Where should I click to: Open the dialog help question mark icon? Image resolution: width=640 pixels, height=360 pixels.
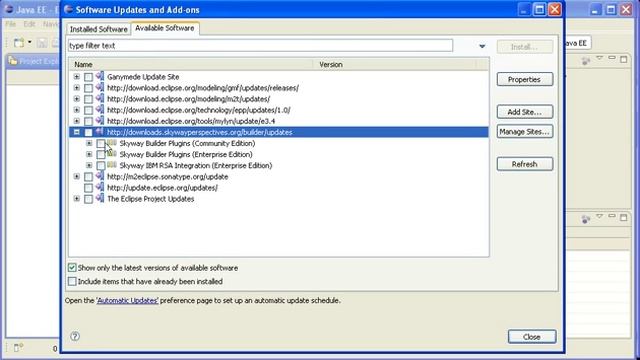(x=75, y=336)
